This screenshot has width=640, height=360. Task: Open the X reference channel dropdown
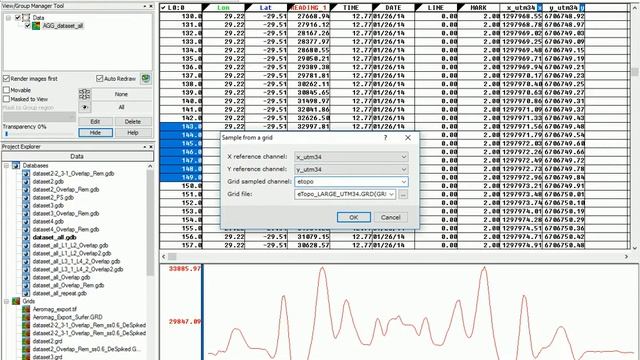[x=403, y=157]
